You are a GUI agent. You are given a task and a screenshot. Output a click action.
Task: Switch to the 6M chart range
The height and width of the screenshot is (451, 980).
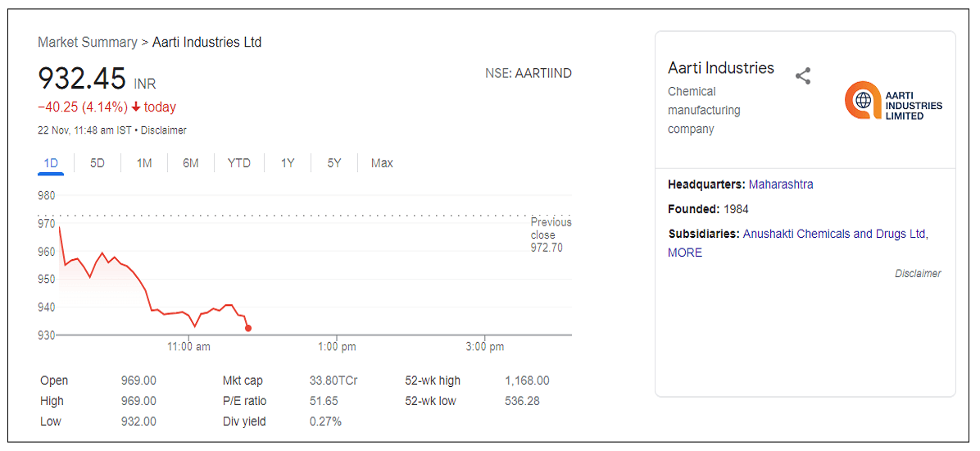191,163
